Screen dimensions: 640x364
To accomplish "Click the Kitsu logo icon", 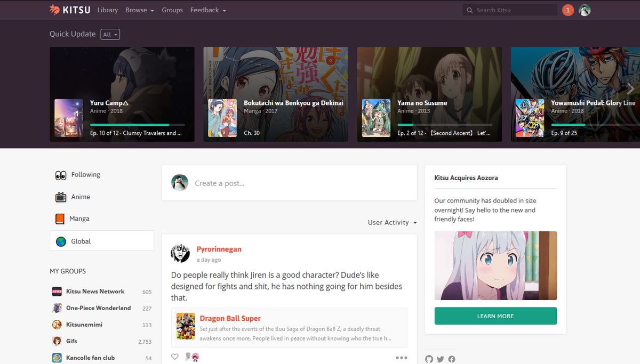I will [53, 9].
